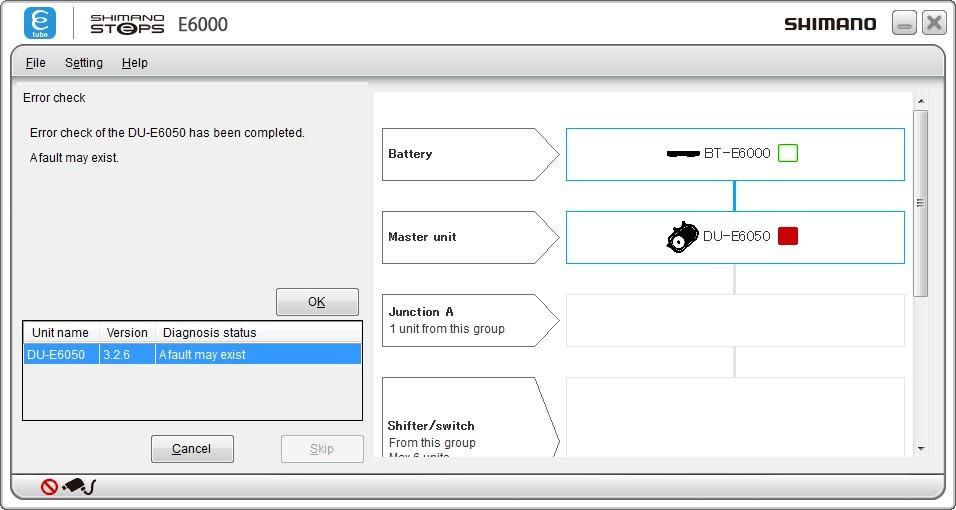Select the Shifter/switch category label
Viewport: 956px width, 510px height.
(471, 417)
